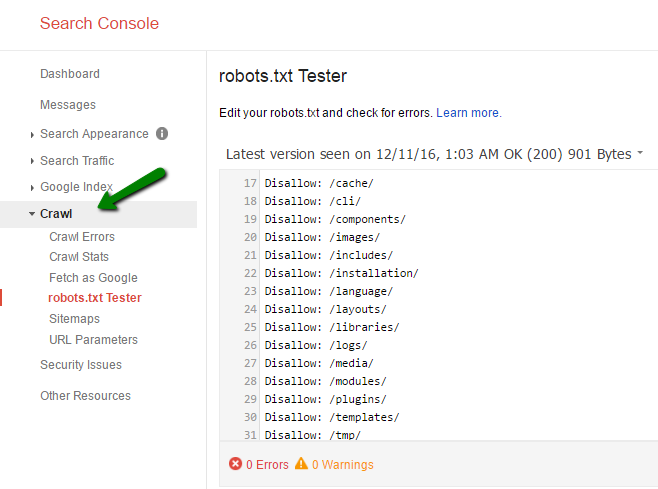Click line Disallow: /libraries/

click(332, 327)
